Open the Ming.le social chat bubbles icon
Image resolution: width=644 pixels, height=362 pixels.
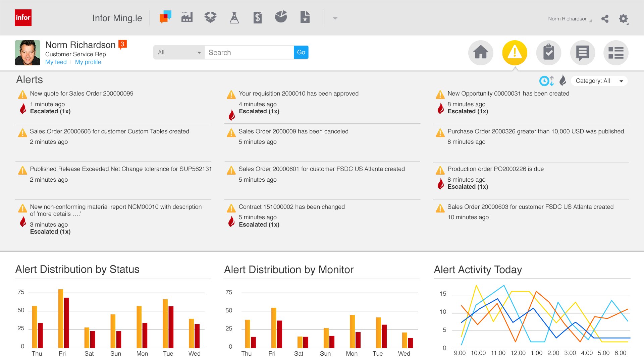pos(165,17)
